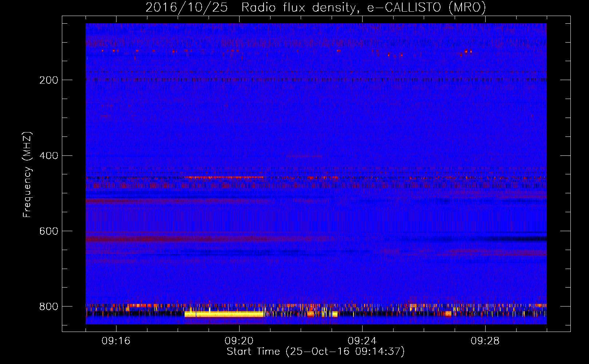The image size is (589, 364).
Task: Select the 400 frequency tick label
Action: coord(49,156)
